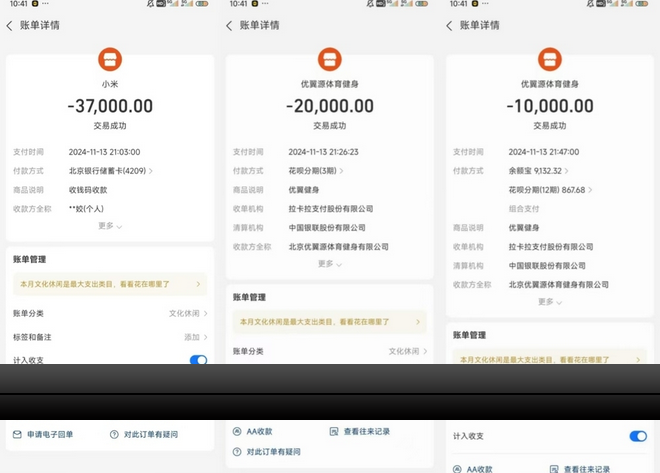Expand 更多 in the -20,000.00 bill
This screenshot has height=473, width=660.
coord(330,264)
